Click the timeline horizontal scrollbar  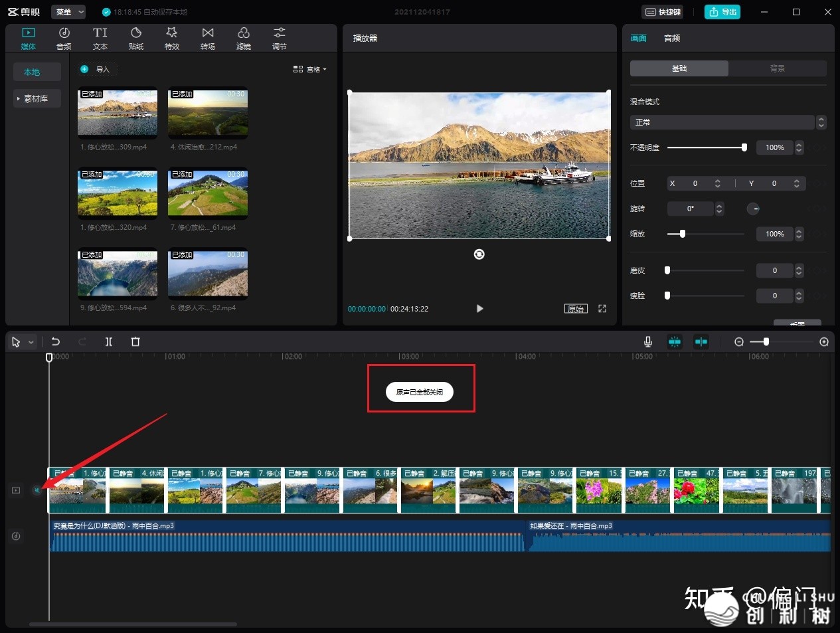tap(133, 624)
